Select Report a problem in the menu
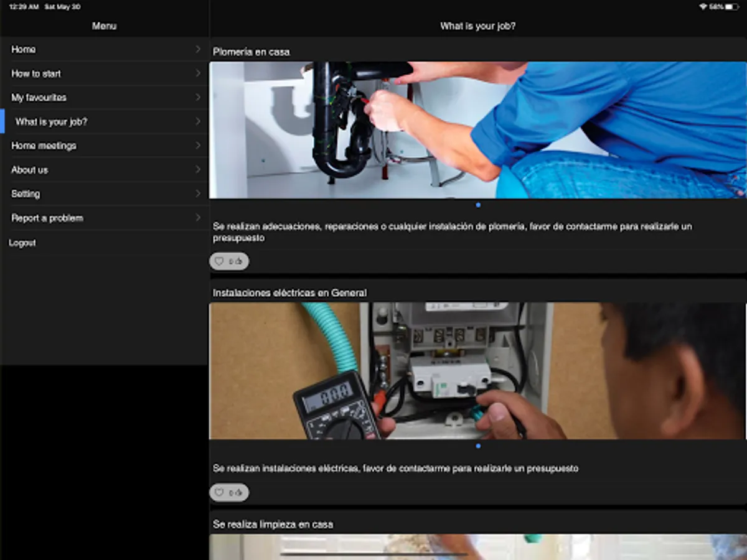 coord(104,218)
